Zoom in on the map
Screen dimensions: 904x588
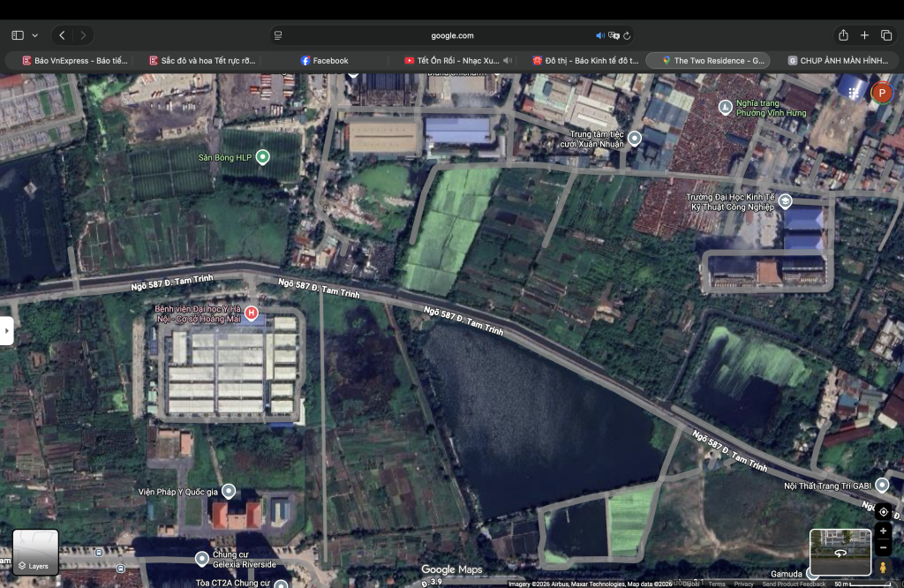tap(883, 531)
